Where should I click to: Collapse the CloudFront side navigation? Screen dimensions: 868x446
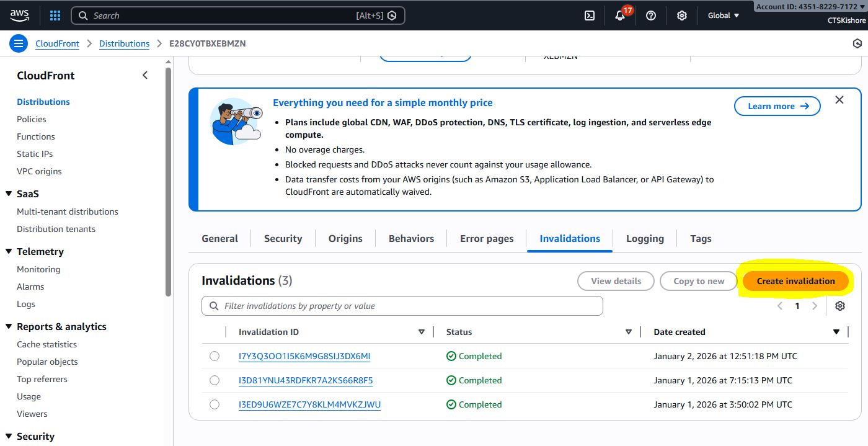point(145,75)
